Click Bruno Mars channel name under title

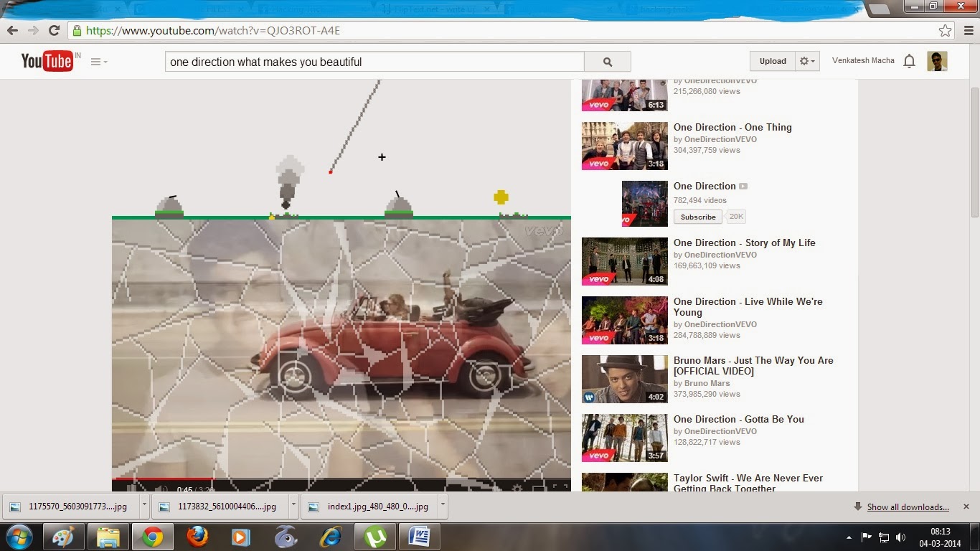pyautogui.click(x=707, y=383)
